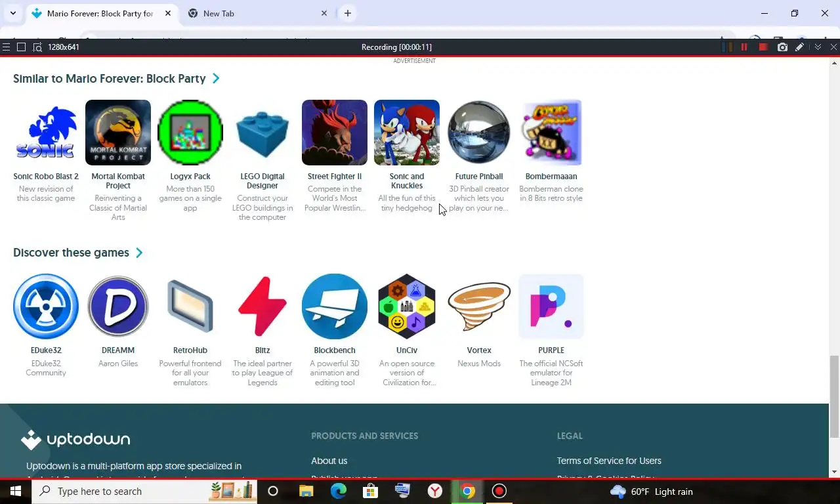Open Microsoft Store from the taskbar
840x504 pixels.
point(371,491)
